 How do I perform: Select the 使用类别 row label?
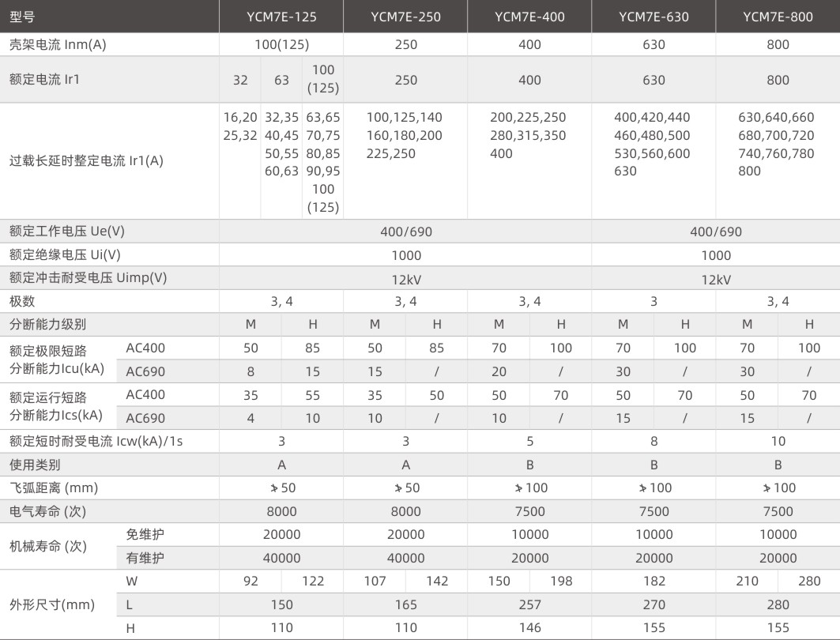point(35,465)
